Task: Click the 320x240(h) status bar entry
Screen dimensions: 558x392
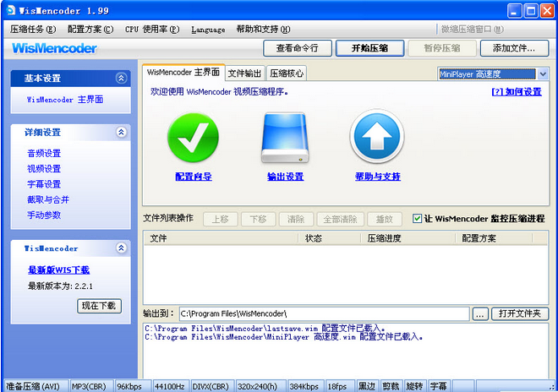Action: pos(261,386)
